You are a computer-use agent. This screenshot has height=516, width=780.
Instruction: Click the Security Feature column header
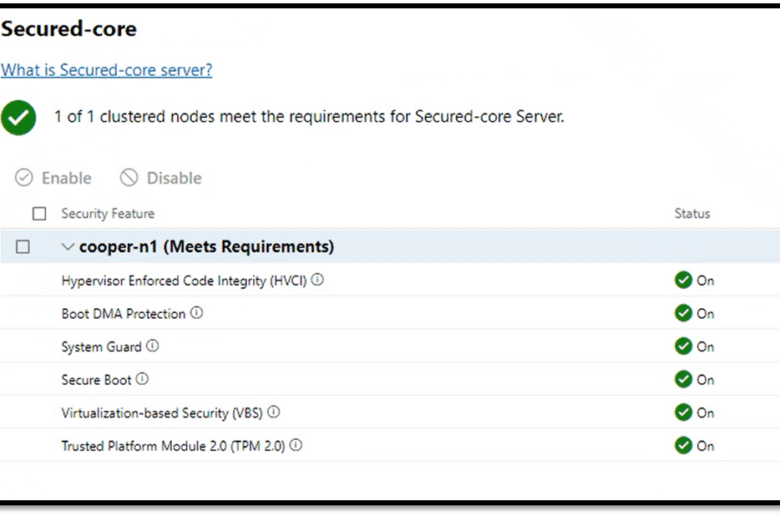pyautogui.click(x=108, y=213)
